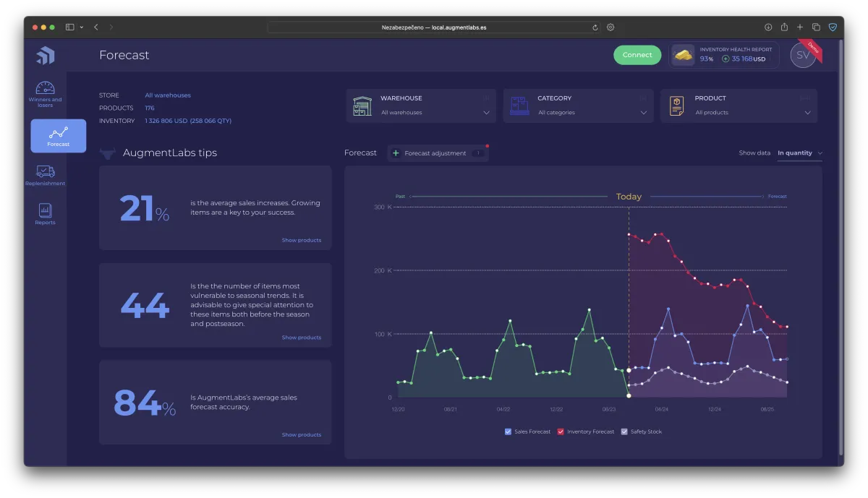Screen dimensions: 868x498
Task: Toggle the Inventory Forecast checkbox
Action: [561, 432]
